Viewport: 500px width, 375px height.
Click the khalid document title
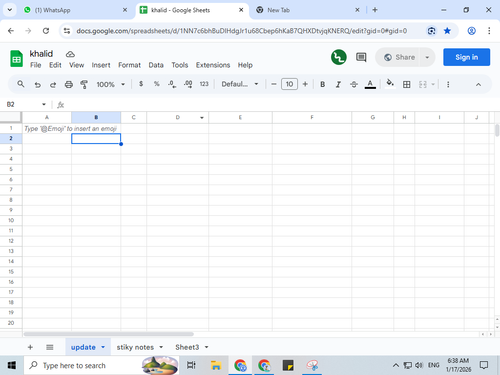pos(41,54)
